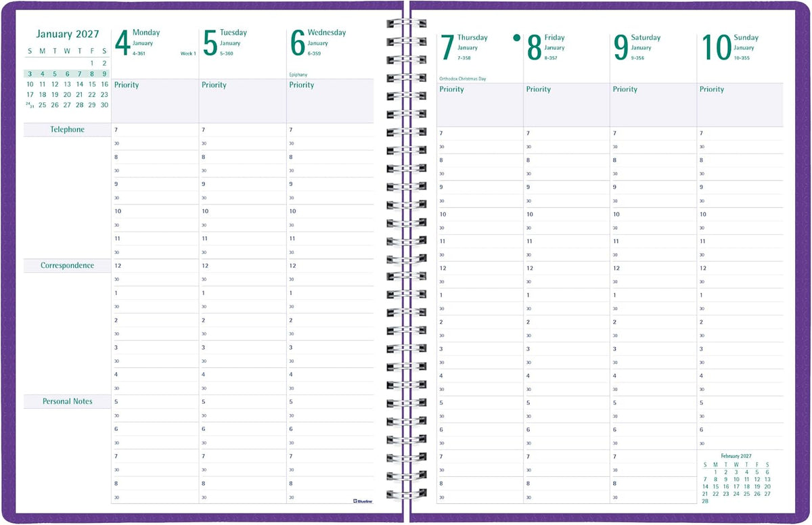This screenshot has width=812, height=525.
Task: Click the Priority box under Tuesday
Action: pyautogui.click(x=242, y=101)
